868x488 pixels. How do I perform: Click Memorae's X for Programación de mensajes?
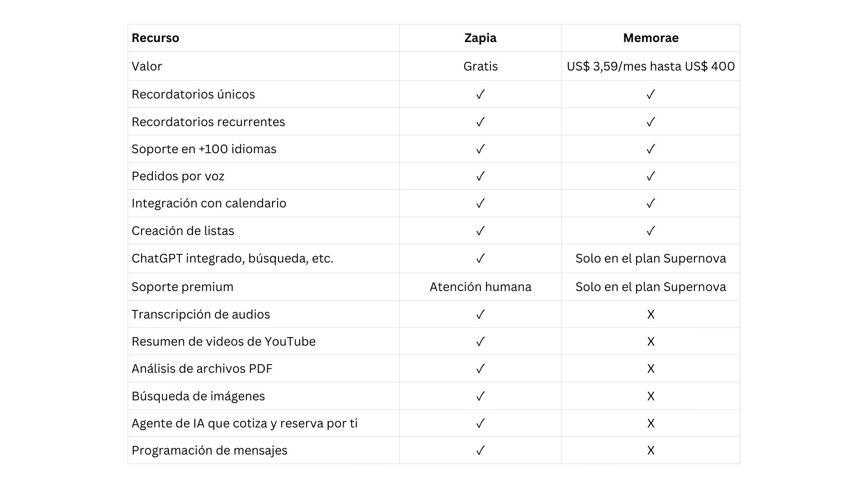click(x=651, y=450)
